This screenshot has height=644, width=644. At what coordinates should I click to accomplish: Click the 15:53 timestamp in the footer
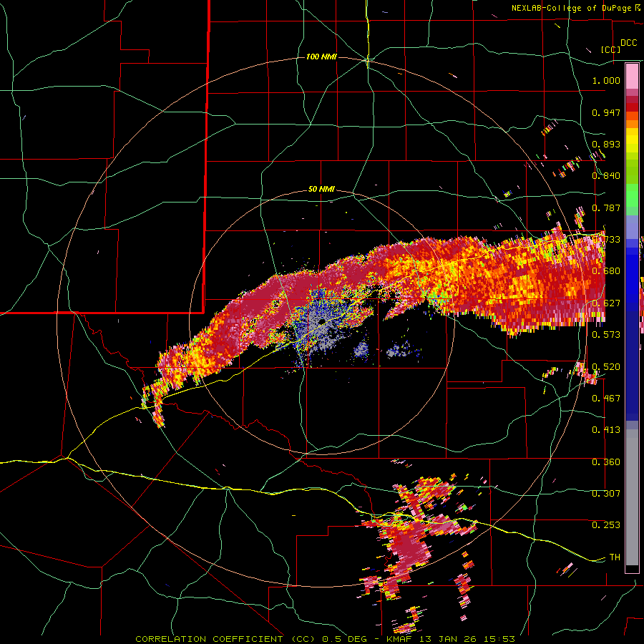[499, 639]
